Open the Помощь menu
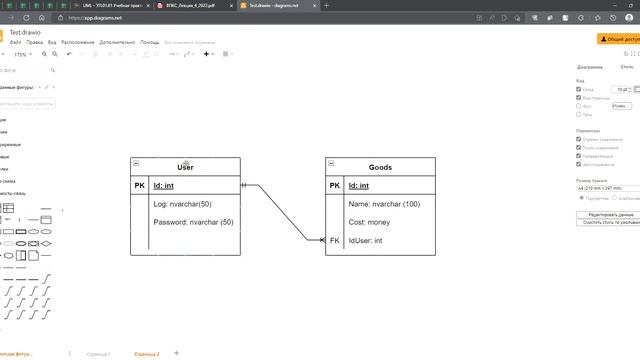Viewport: 640px width, 360px height. pos(149,42)
